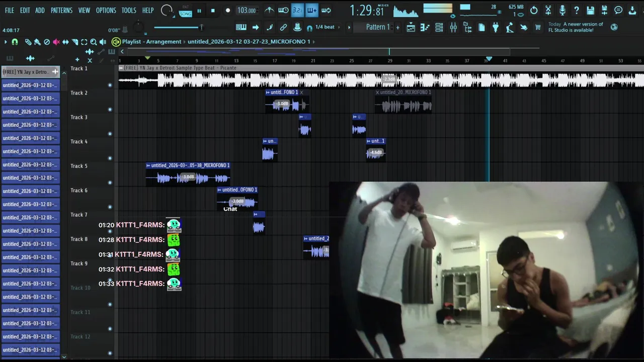Image resolution: width=644 pixels, height=362 pixels.
Task: Open the PATTERNS menu
Action: [61, 10]
